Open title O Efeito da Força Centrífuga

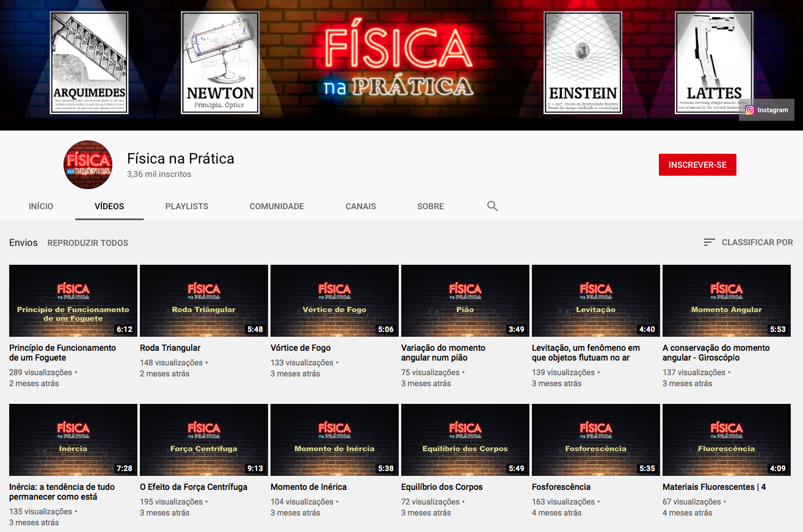click(194, 487)
